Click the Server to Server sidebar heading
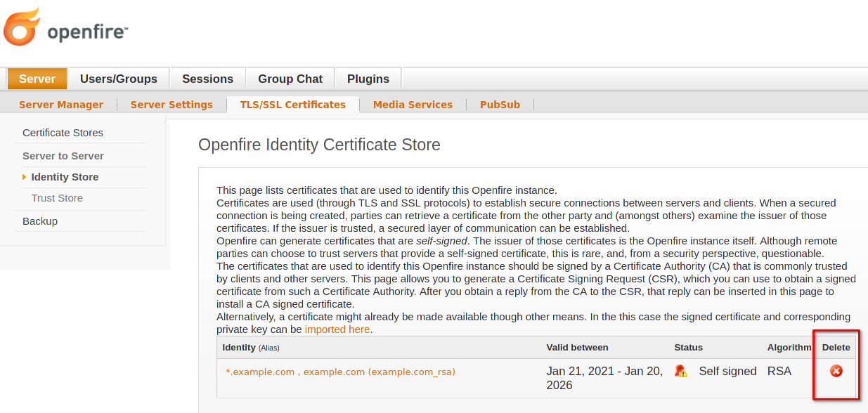The width and height of the screenshot is (868, 413). point(63,156)
